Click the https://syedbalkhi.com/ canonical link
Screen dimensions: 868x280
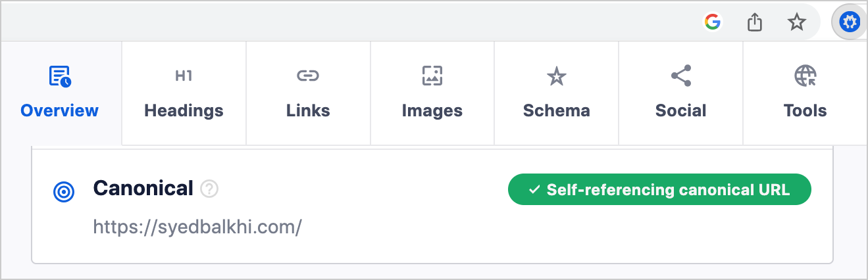[x=197, y=227]
